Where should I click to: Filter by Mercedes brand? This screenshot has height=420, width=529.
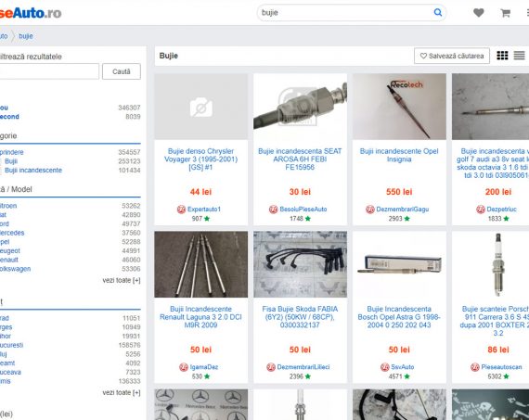coord(12,233)
